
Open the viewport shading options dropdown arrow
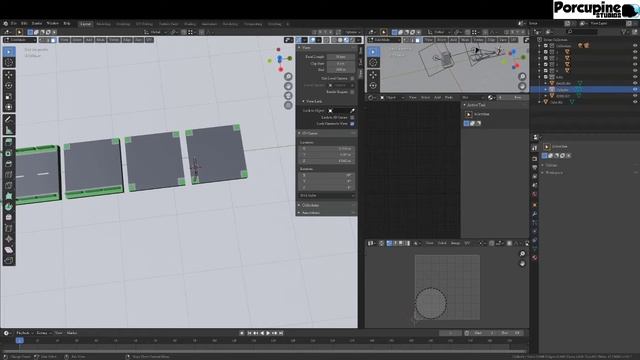point(359,40)
